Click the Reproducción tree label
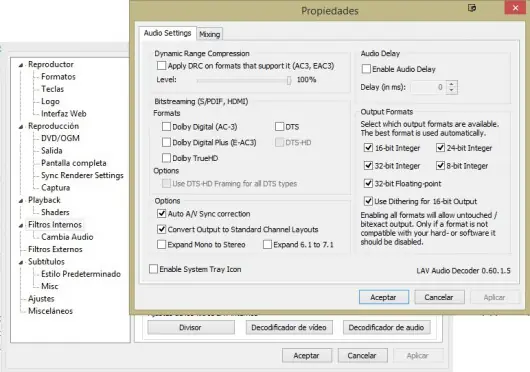The width and height of the screenshot is (530, 372). point(53,126)
